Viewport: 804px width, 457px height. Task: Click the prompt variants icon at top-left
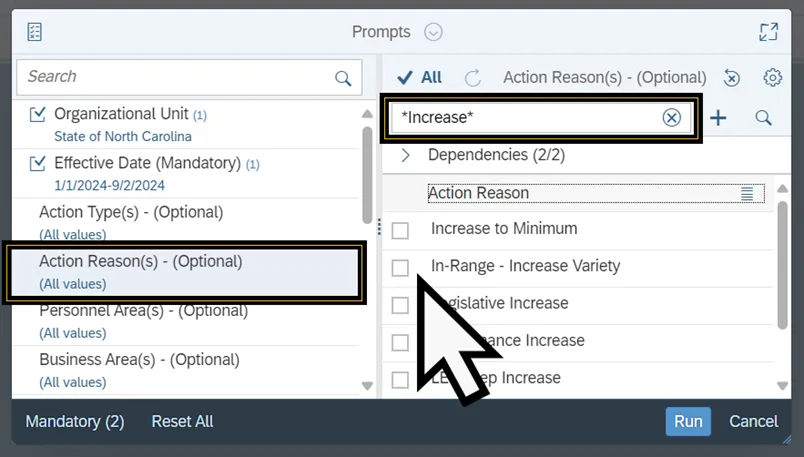tap(34, 32)
